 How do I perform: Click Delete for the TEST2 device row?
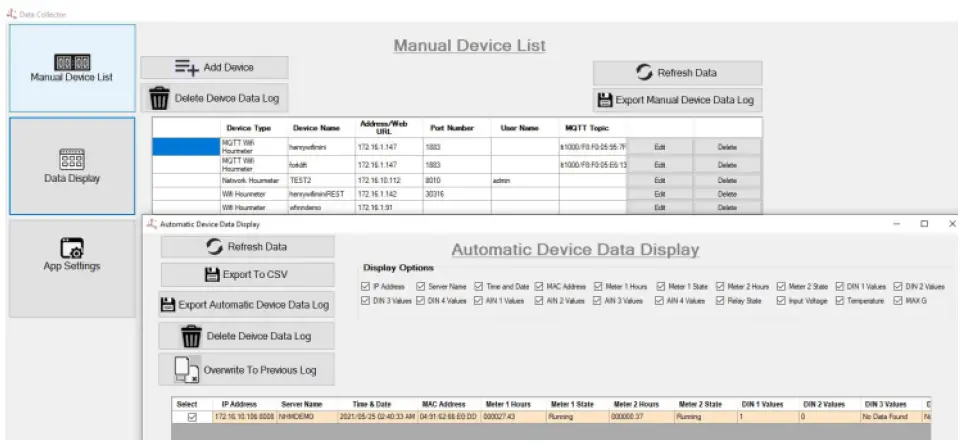pos(727,180)
